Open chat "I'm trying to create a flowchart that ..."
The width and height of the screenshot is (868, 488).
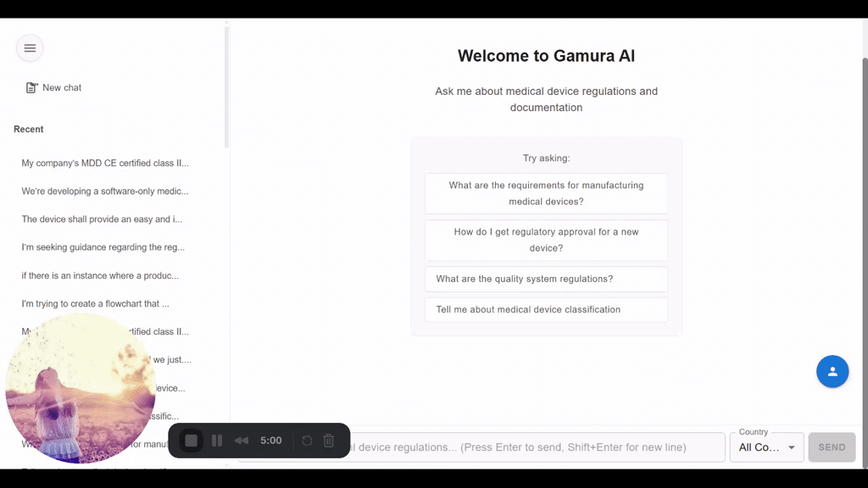pos(95,304)
